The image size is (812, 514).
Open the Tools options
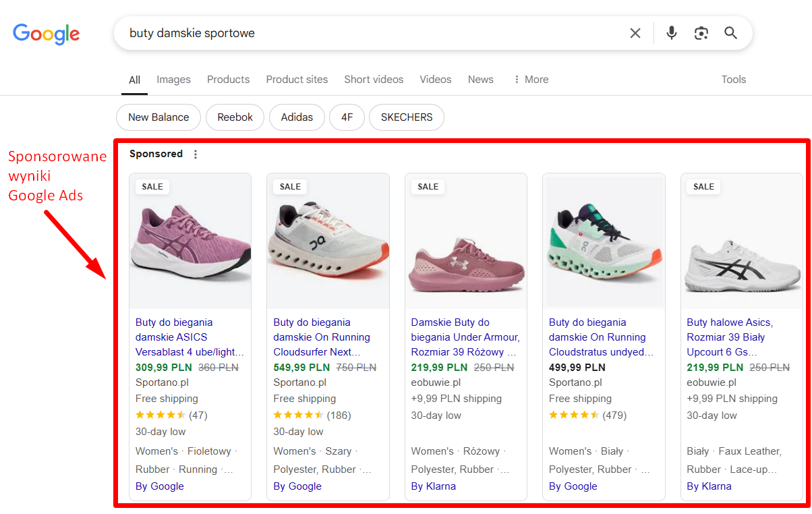734,80
